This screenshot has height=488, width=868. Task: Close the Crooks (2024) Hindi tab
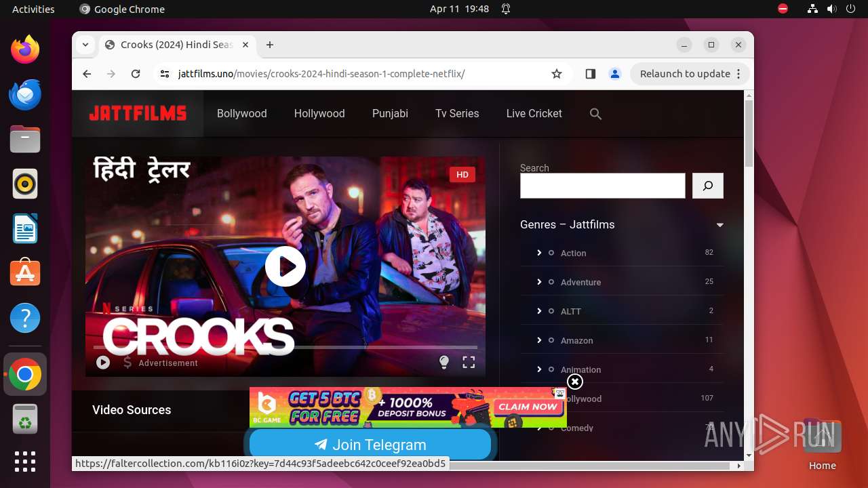coord(245,45)
